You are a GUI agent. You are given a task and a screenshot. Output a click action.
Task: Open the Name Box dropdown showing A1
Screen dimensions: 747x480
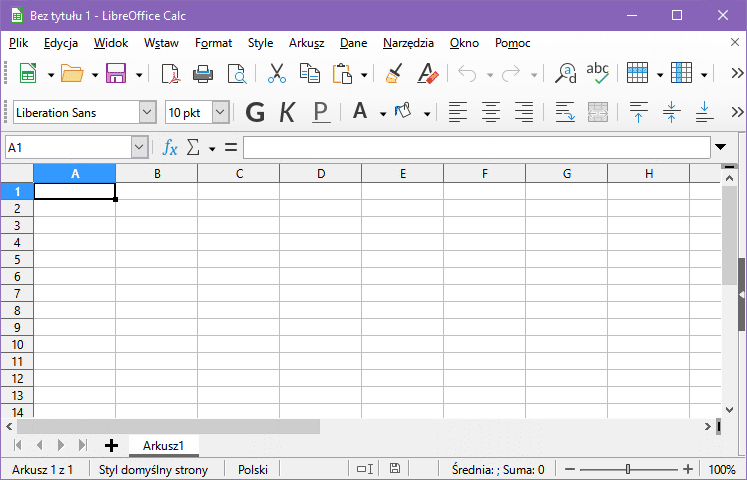139,148
